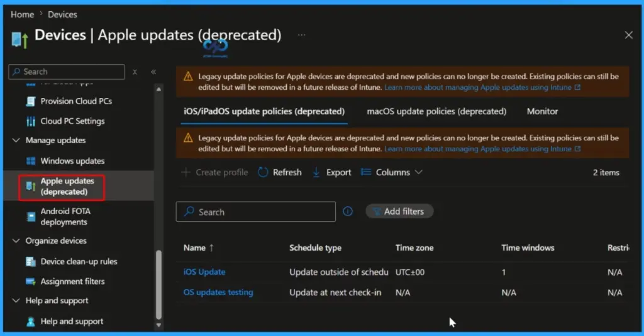Click the Columns list icon

pyautogui.click(x=366, y=172)
